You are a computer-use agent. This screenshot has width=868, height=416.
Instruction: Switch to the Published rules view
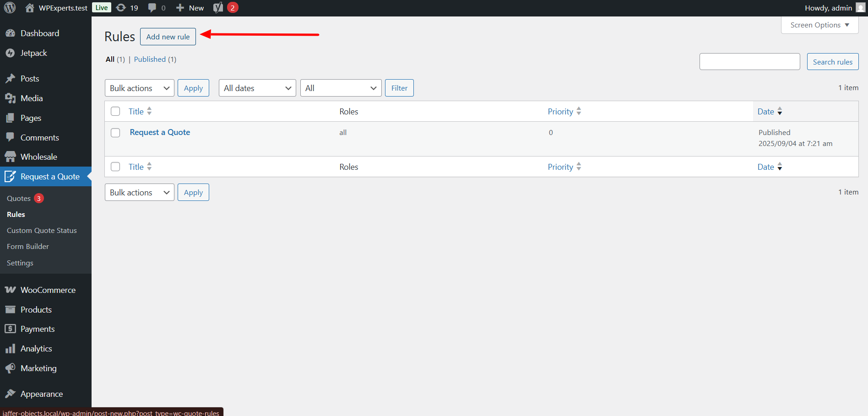click(150, 59)
